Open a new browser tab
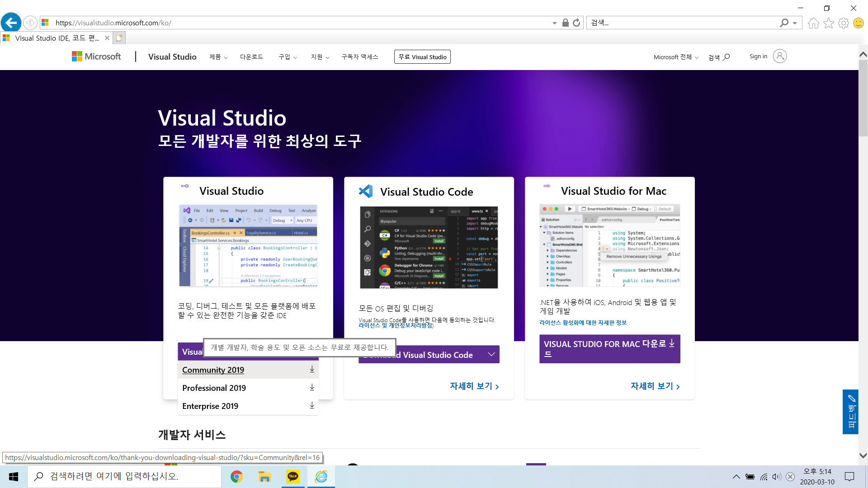The width and height of the screenshot is (868, 488). [119, 38]
